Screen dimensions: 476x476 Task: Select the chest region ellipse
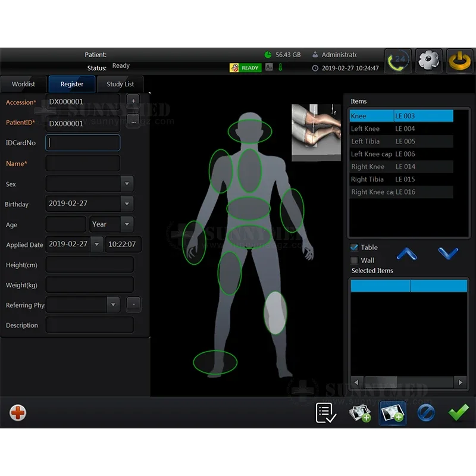coord(249,170)
